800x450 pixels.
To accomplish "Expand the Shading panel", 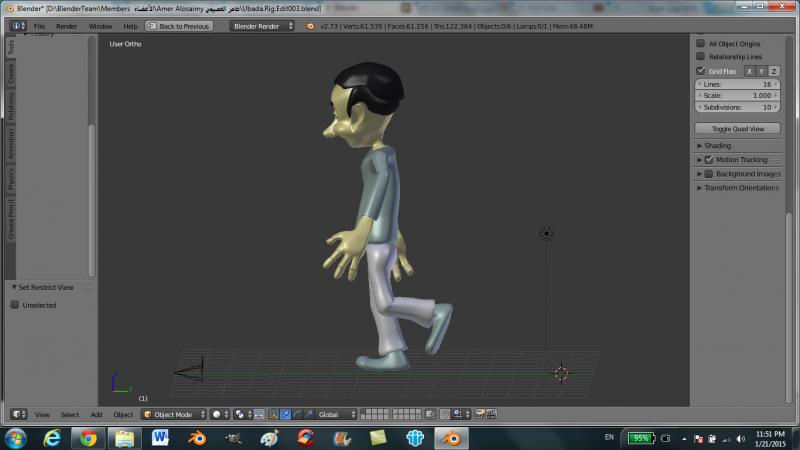I will [x=718, y=146].
